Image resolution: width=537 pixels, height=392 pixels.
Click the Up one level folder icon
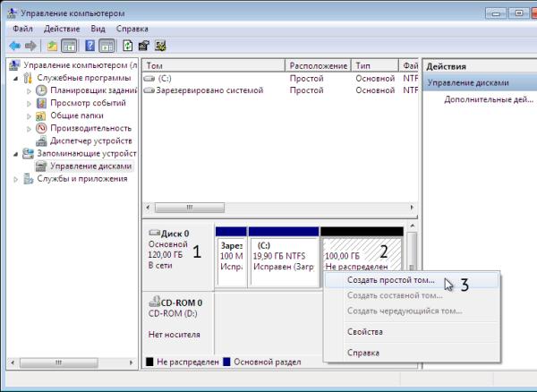[x=53, y=46]
